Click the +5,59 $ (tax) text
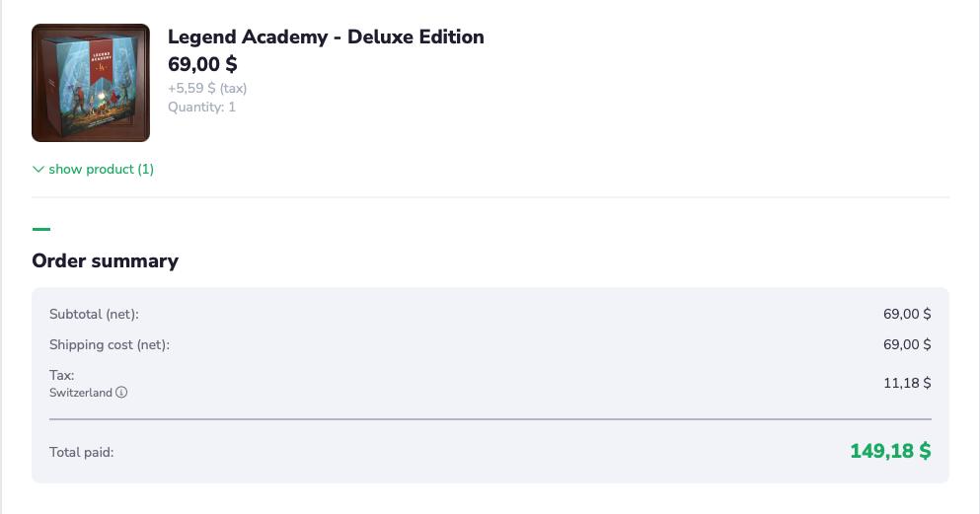Viewport: 980px width, 514px height. (207, 88)
